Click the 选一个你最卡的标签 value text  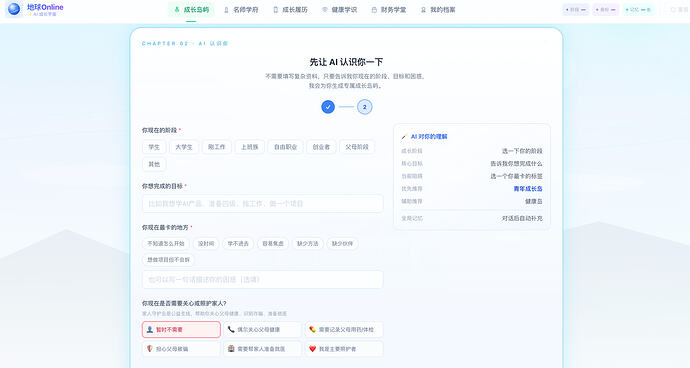[517, 176]
